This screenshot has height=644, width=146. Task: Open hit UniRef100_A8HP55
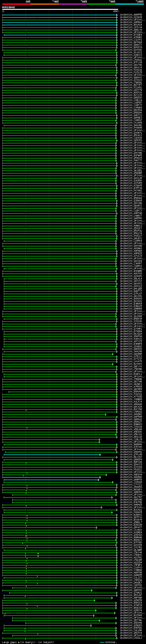click(131, 15)
